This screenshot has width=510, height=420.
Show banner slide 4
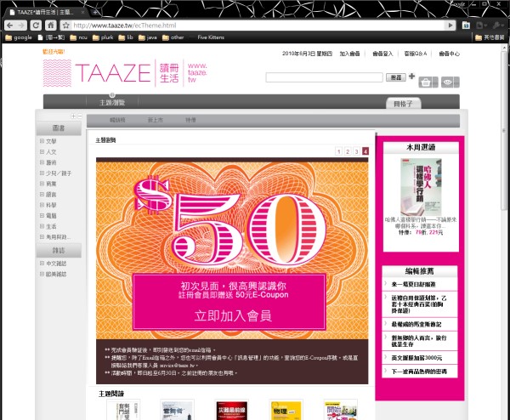[365, 151]
